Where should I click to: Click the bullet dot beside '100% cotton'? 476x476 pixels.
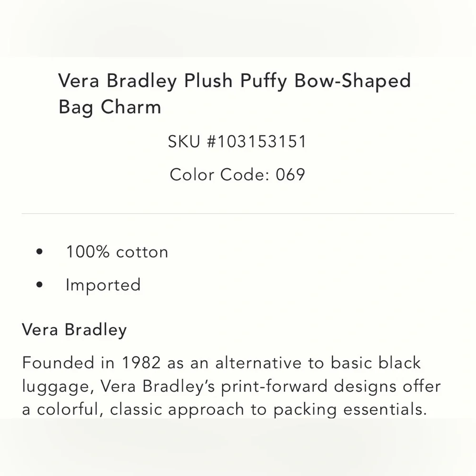(x=40, y=252)
